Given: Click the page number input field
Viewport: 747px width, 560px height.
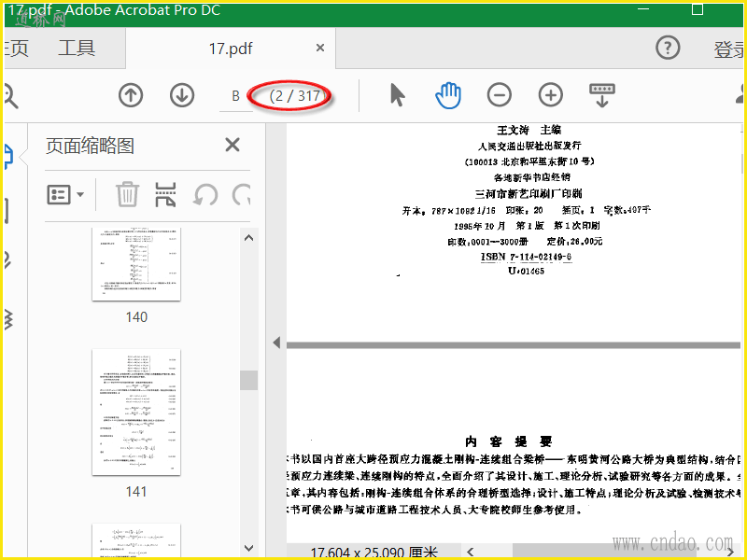Looking at the screenshot, I should (236, 96).
